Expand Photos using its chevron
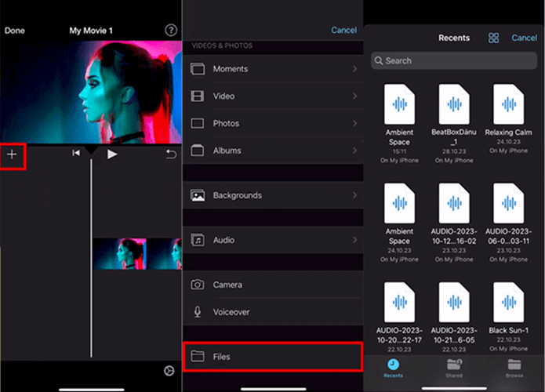 point(354,123)
